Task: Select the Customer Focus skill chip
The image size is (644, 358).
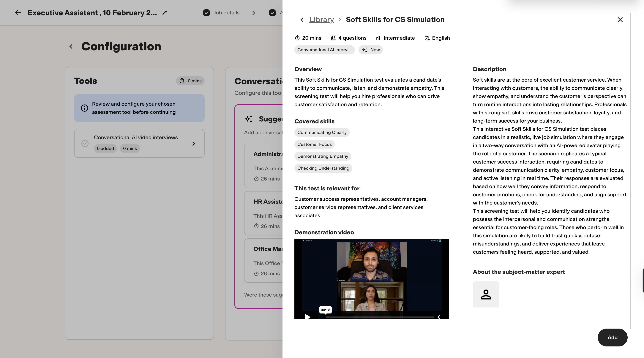Action: pos(315,144)
